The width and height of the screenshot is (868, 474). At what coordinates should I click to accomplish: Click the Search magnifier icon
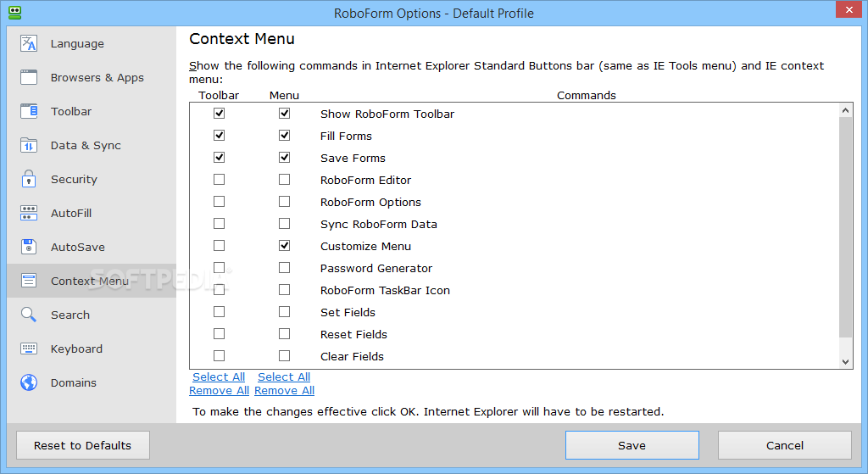[x=29, y=315]
